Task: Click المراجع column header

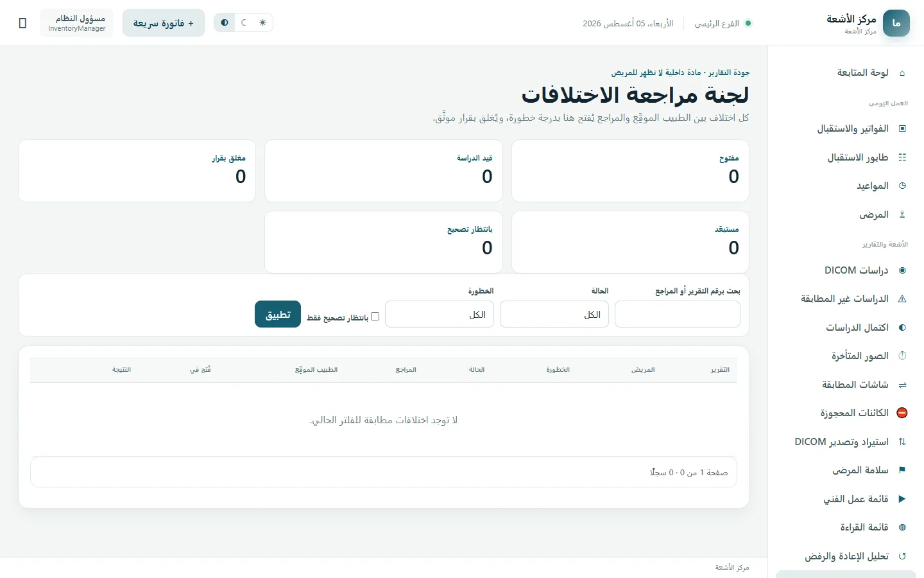Action: coord(406,370)
